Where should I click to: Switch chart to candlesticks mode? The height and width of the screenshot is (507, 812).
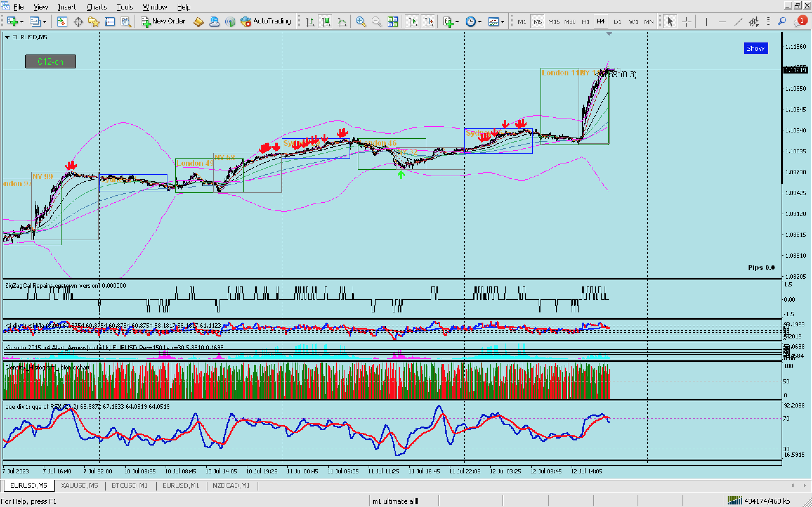(326, 22)
